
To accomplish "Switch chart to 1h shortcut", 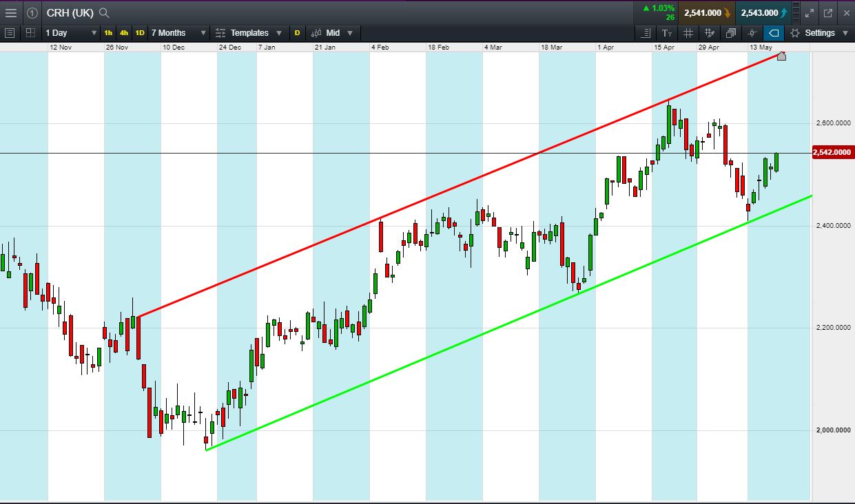I will pyautogui.click(x=108, y=32).
